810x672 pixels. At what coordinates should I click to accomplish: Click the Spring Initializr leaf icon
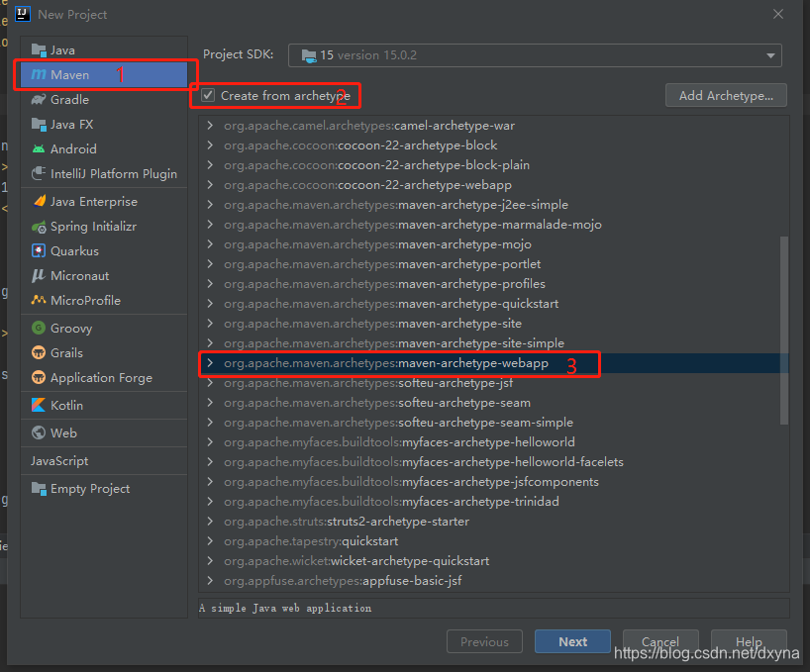[x=39, y=227]
